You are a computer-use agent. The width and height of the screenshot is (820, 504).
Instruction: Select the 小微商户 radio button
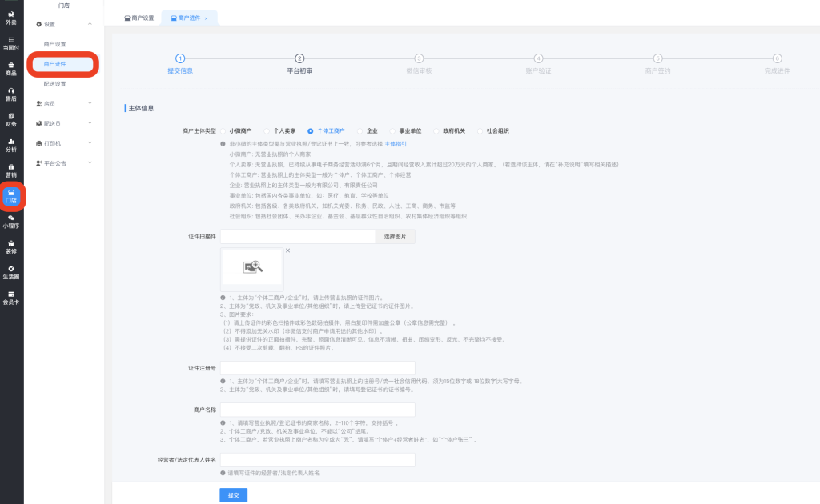coord(225,130)
